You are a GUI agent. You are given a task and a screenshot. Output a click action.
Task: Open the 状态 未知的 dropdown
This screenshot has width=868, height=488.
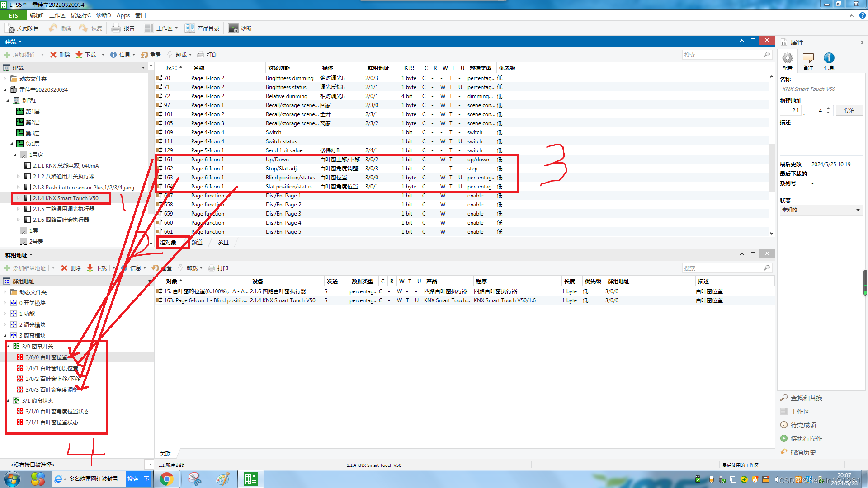pos(821,210)
